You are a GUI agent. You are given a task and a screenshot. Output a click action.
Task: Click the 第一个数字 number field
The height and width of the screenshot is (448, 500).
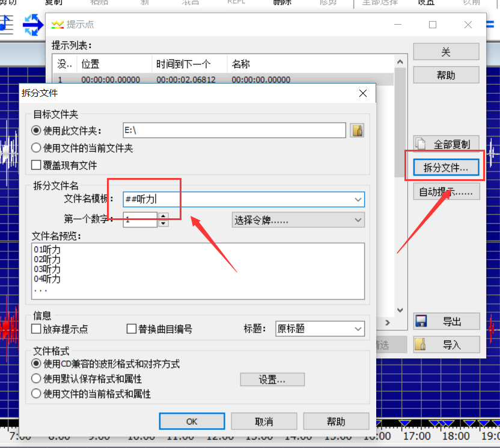click(140, 220)
